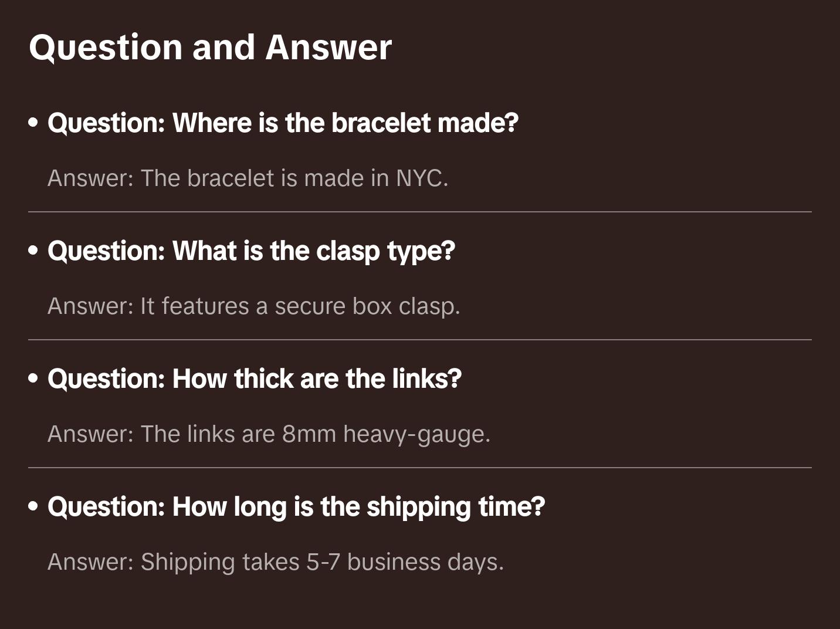This screenshot has height=629, width=840.
Task: Click the bullet beside the clasp type question
Action: tap(33, 251)
